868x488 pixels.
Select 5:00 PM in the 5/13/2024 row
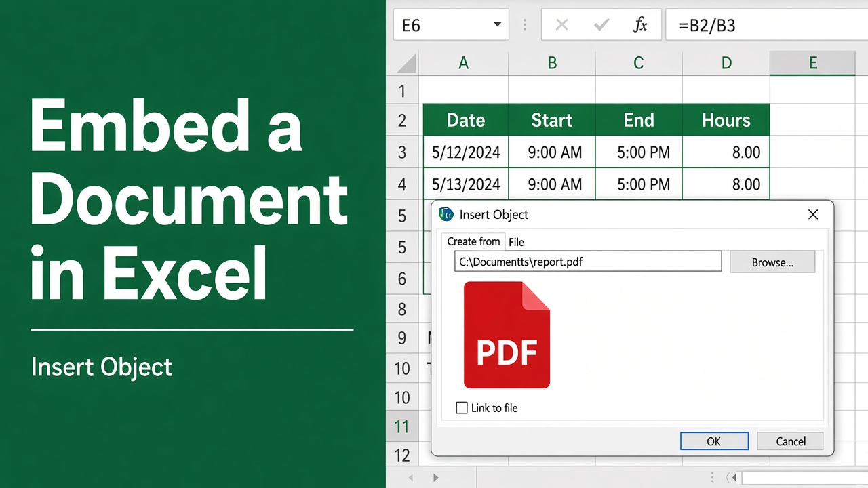[639, 184]
